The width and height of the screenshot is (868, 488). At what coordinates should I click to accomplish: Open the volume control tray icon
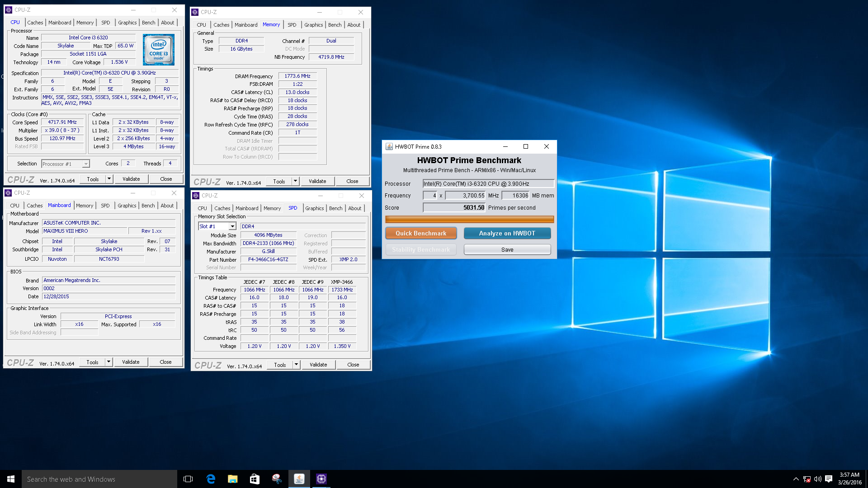tap(817, 479)
